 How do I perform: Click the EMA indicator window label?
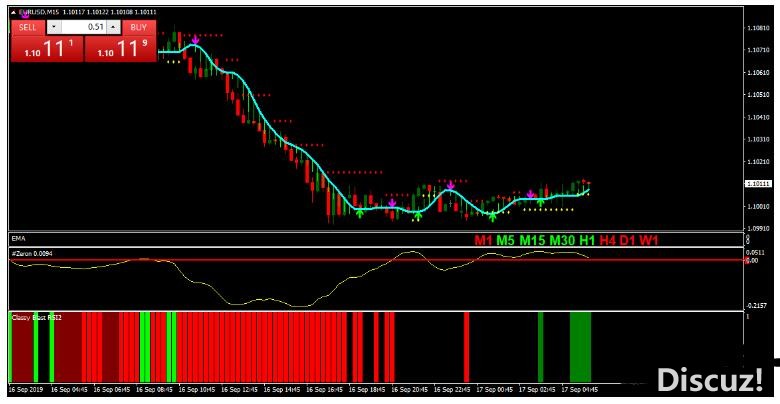(18, 239)
